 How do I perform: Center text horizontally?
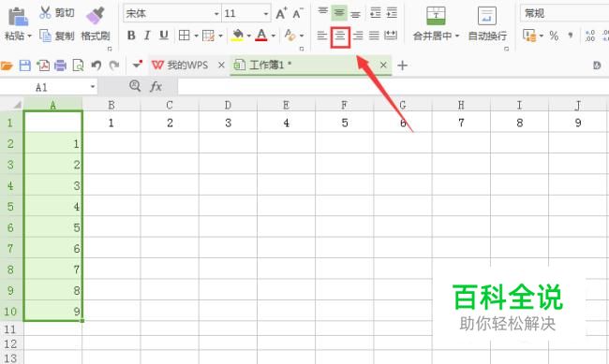tap(340, 36)
